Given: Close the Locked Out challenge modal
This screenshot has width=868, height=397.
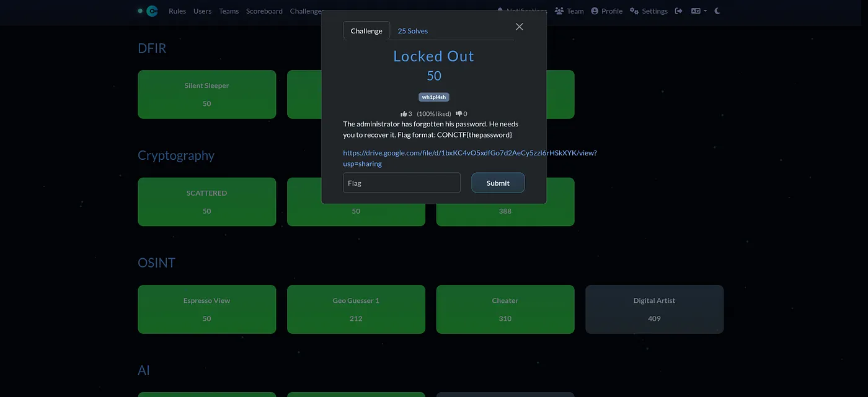Looking at the screenshot, I should pyautogui.click(x=520, y=27).
